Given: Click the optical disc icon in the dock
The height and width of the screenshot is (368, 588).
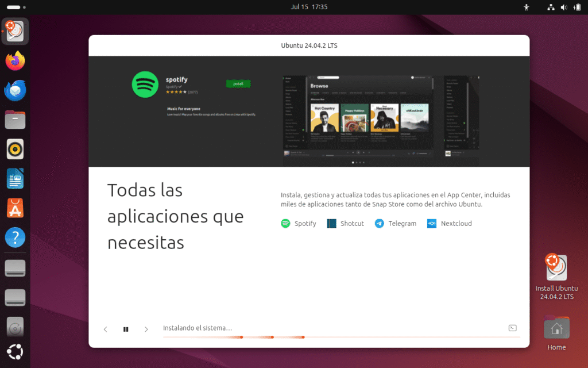Looking at the screenshot, I should pos(15,327).
